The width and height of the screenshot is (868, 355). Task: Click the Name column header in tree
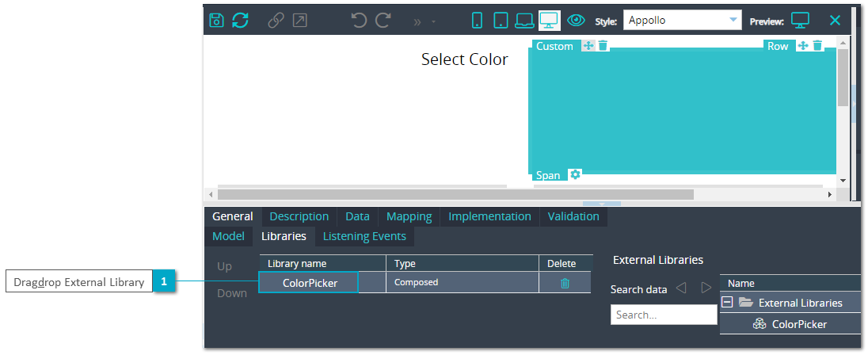point(790,283)
